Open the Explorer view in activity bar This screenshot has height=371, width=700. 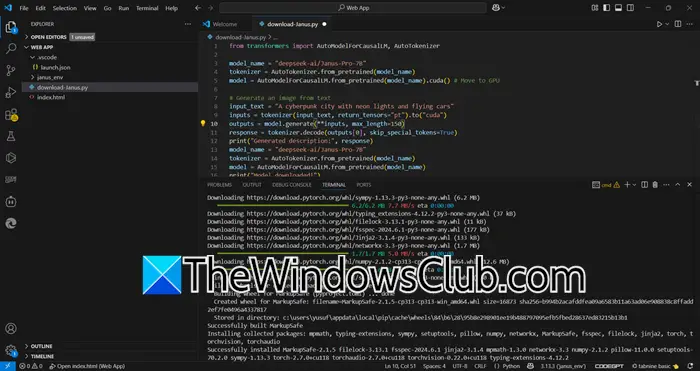point(11,27)
